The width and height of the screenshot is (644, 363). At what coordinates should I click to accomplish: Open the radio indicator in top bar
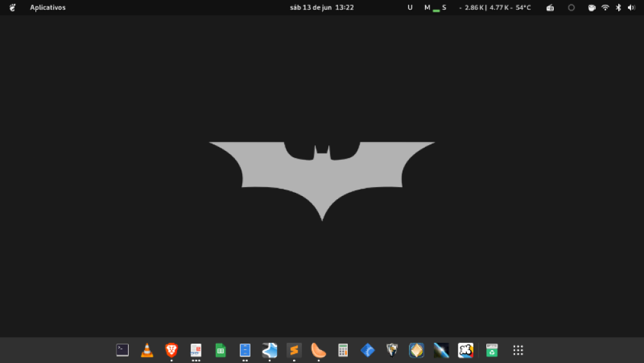[550, 7]
